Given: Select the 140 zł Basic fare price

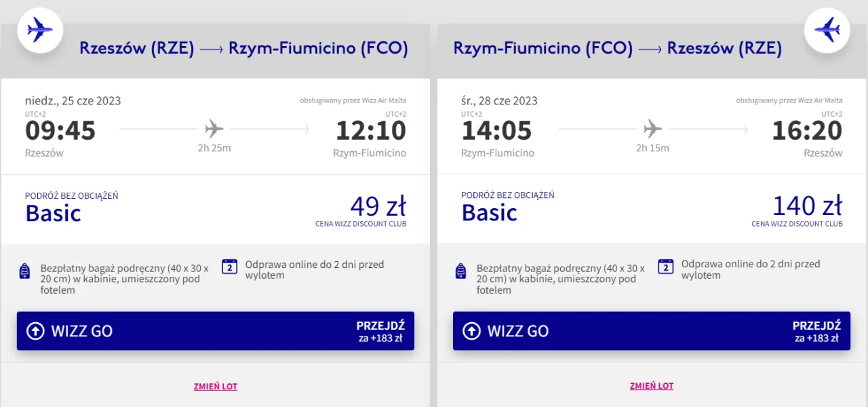Looking at the screenshot, I should pos(807,206).
